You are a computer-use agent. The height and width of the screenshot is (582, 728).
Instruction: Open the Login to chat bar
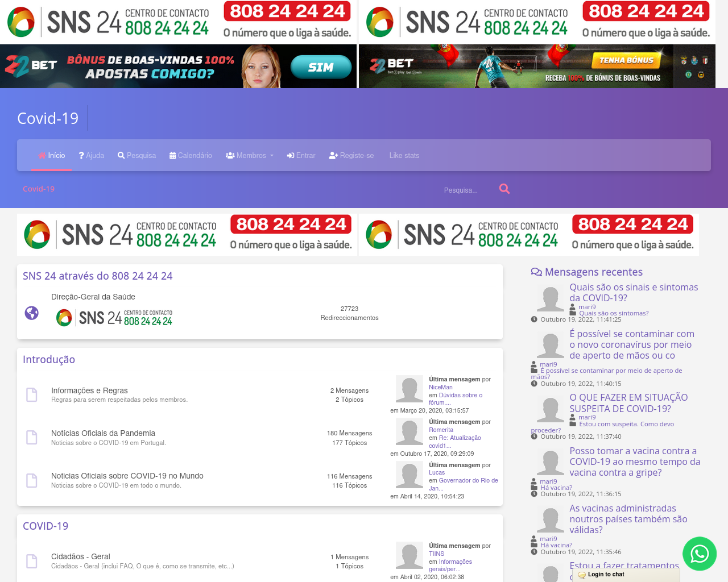pos(626,575)
